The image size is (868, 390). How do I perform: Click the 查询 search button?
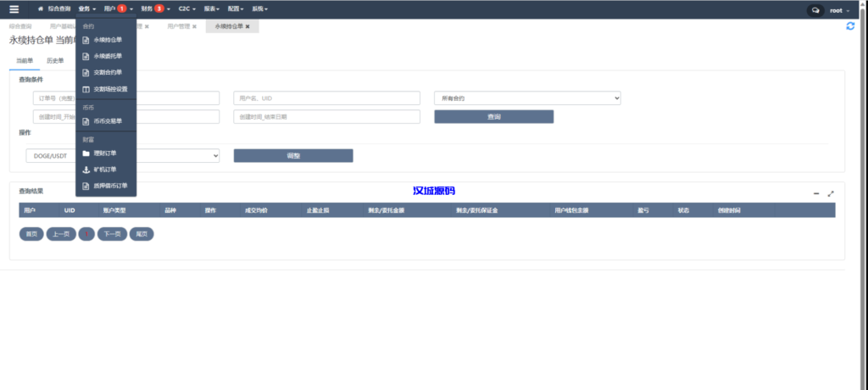point(493,117)
